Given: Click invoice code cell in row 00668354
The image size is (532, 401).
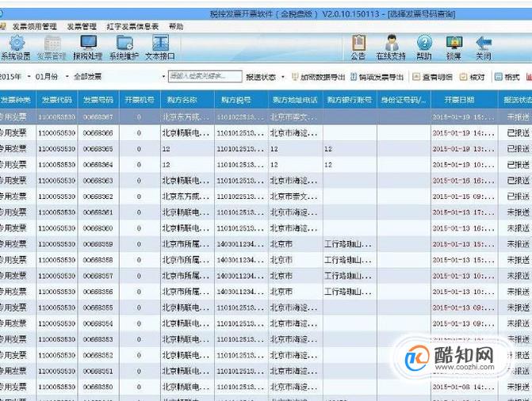Looking at the screenshot, I should click(x=57, y=323).
